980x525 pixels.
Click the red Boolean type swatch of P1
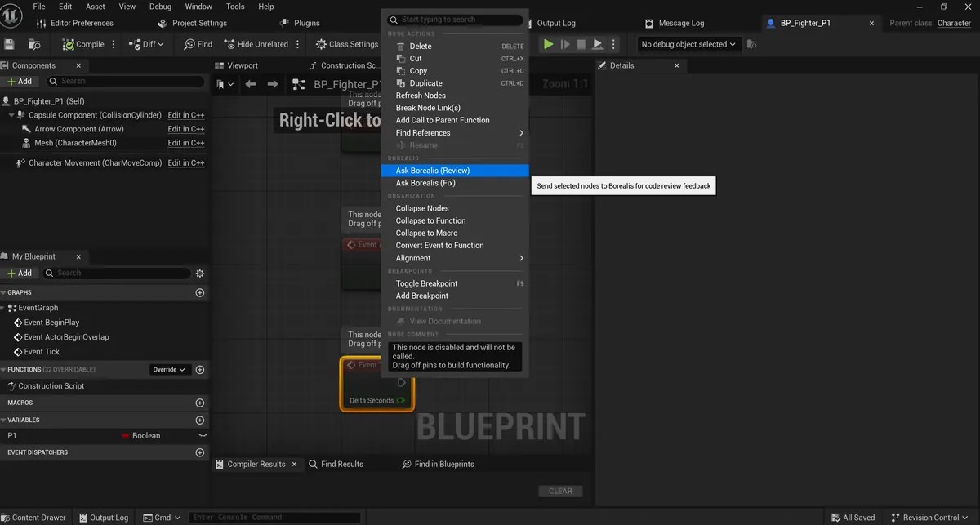click(x=126, y=436)
